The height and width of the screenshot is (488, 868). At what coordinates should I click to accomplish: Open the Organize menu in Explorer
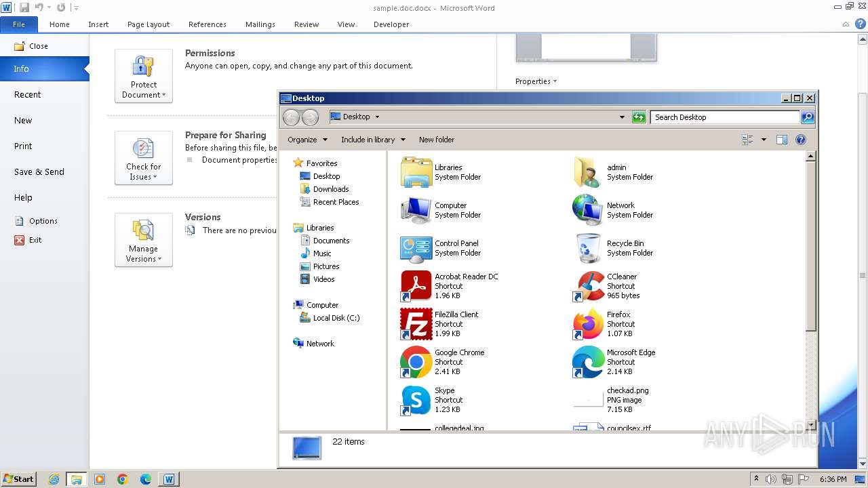(307, 140)
